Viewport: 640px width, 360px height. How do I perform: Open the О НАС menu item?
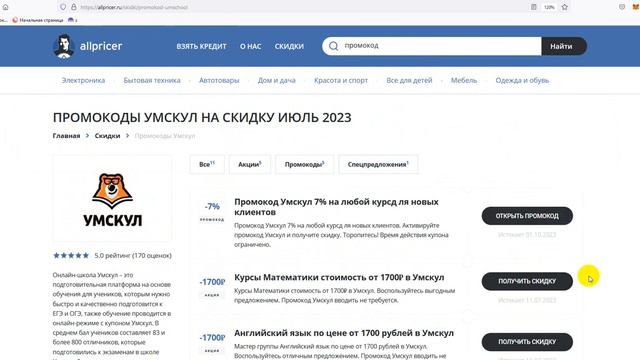coord(251,47)
